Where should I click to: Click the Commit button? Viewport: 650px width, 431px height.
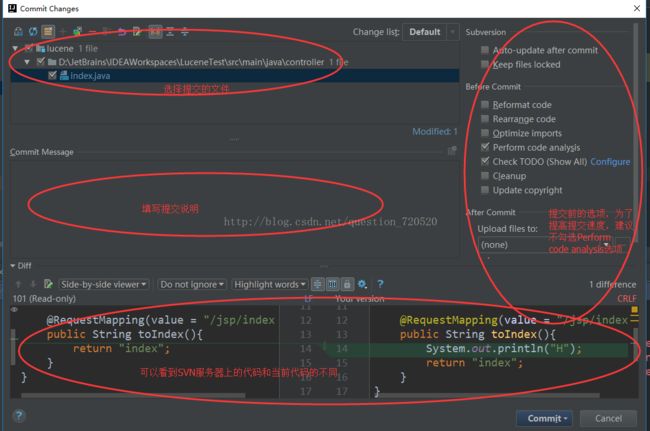(544, 419)
